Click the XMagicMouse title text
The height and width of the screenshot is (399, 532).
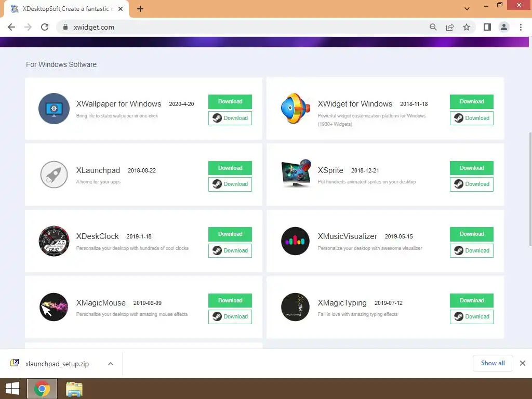tap(101, 303)
